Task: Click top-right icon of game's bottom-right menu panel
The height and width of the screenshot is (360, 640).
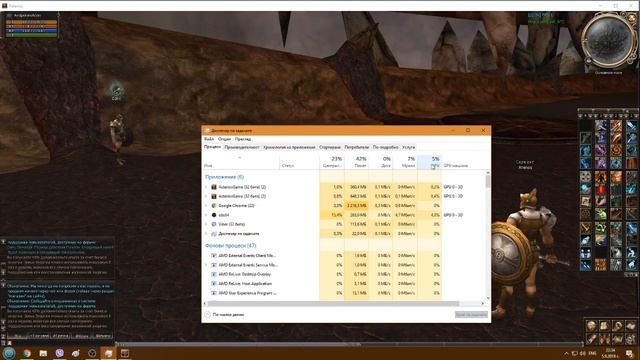Action: [x=631, y=326]
